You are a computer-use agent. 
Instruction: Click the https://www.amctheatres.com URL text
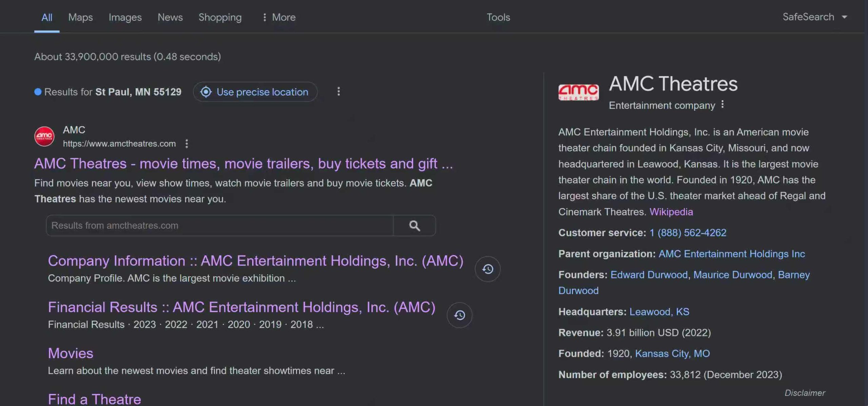[x=119, y=144]
